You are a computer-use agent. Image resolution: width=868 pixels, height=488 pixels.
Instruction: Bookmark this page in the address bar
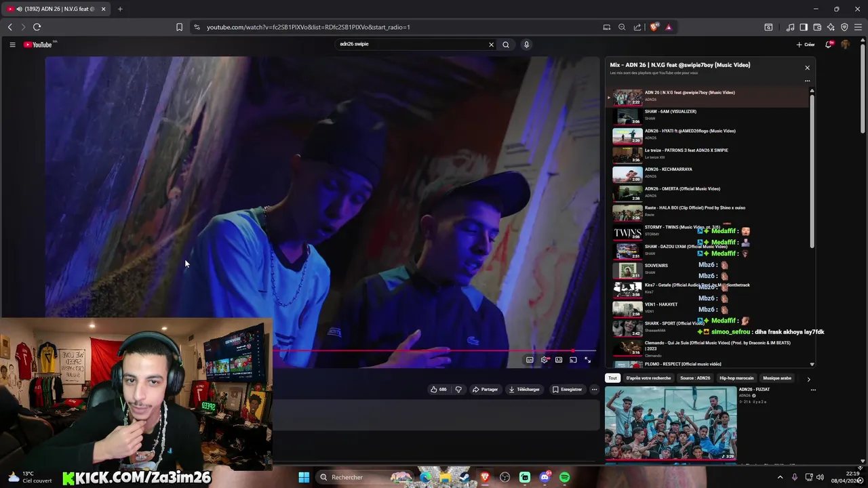179,27
